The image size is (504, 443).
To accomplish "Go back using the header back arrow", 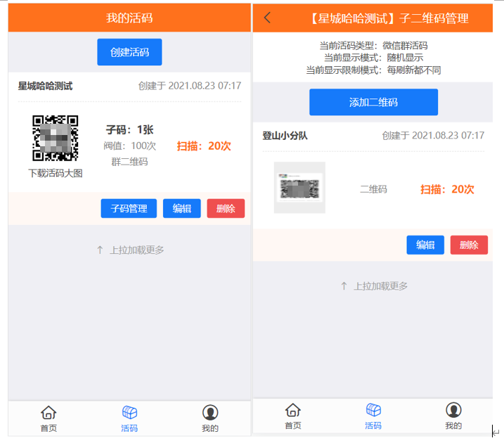I will 267,18.
